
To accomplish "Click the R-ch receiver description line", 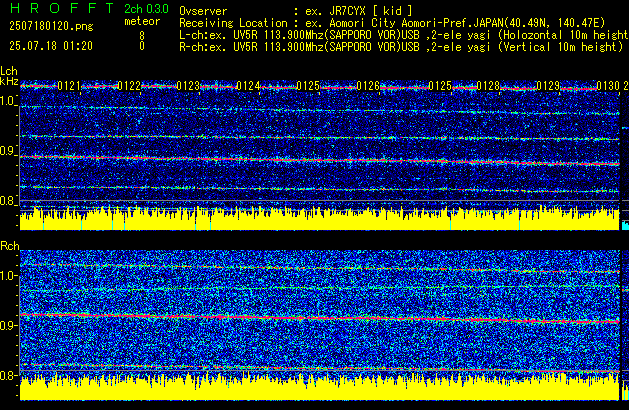I will pos(401,47).
